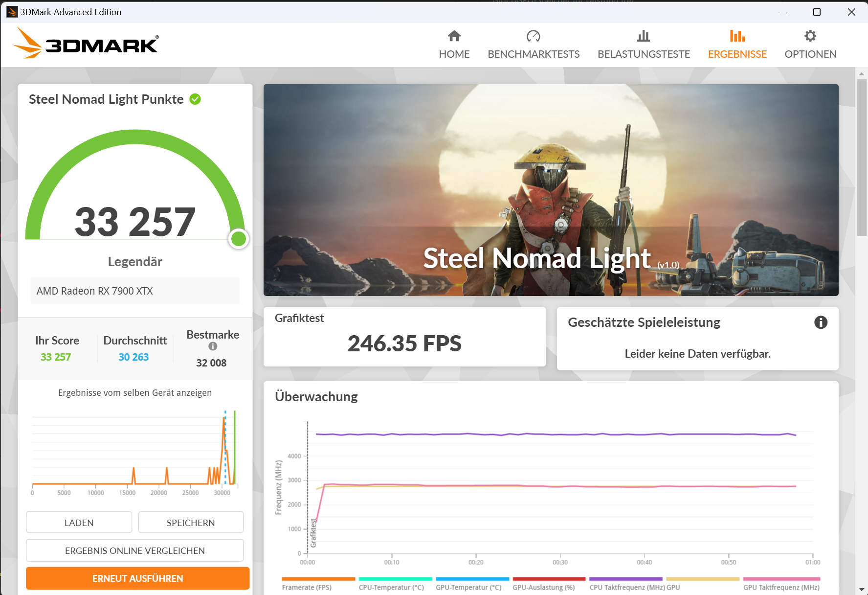Click the Bestmarke value 32 008

211,363
